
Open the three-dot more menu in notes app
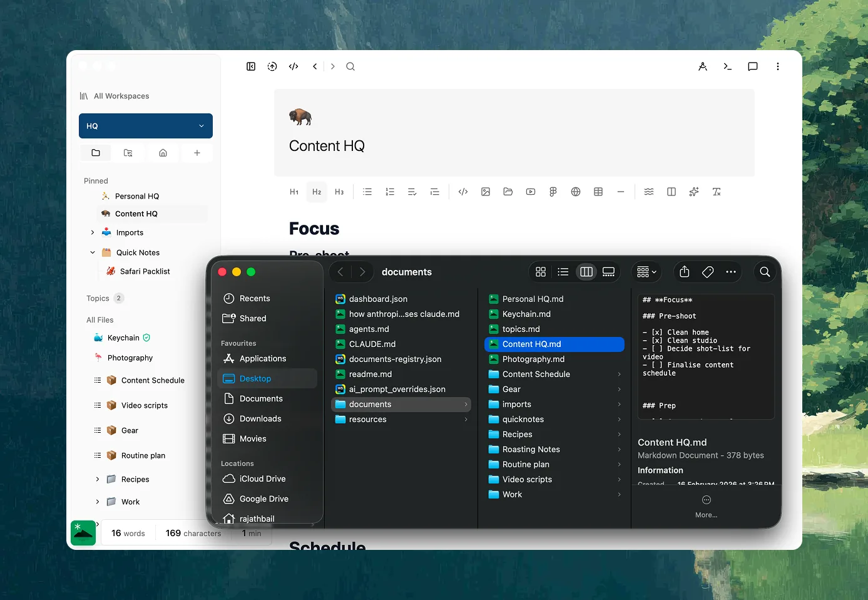(x=778, y=66)
